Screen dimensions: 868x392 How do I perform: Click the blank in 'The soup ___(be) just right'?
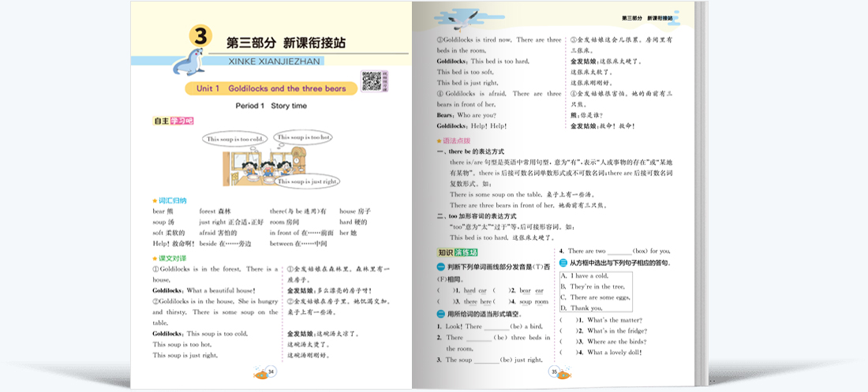[487, 361]
